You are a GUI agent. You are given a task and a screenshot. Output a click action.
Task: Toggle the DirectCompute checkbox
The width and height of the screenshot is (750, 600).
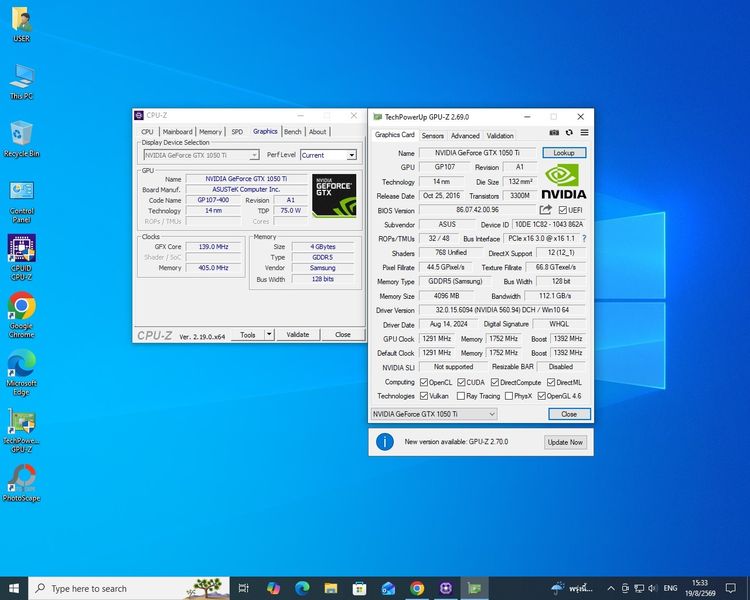point(495,382)
